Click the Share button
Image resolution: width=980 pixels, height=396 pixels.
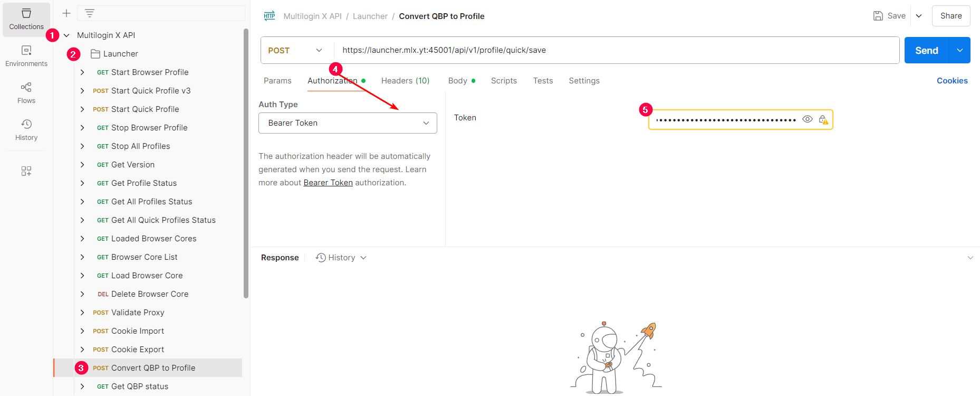(x=951, y=16)
